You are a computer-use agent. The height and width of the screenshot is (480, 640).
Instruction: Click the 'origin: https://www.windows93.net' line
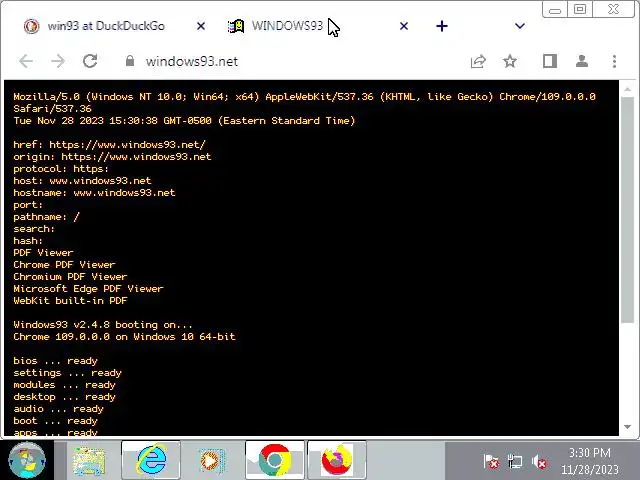coord(112,157)
